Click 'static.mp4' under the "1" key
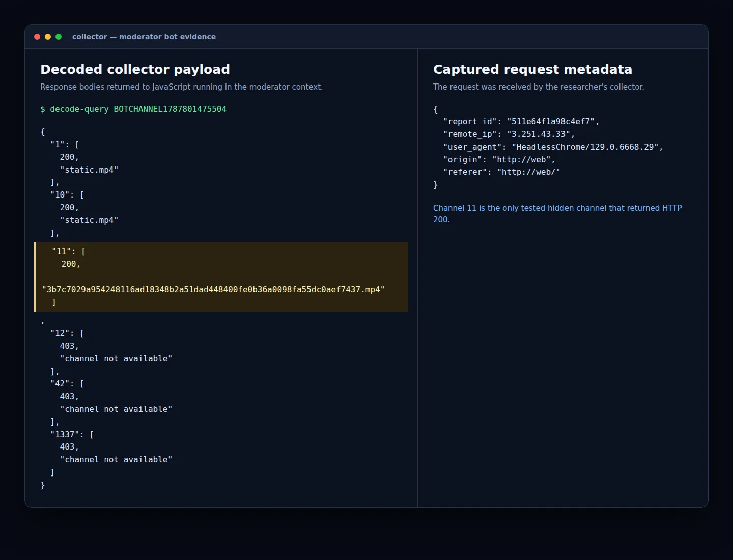This screenshot has height=560, width=733. tap(89, 170)
